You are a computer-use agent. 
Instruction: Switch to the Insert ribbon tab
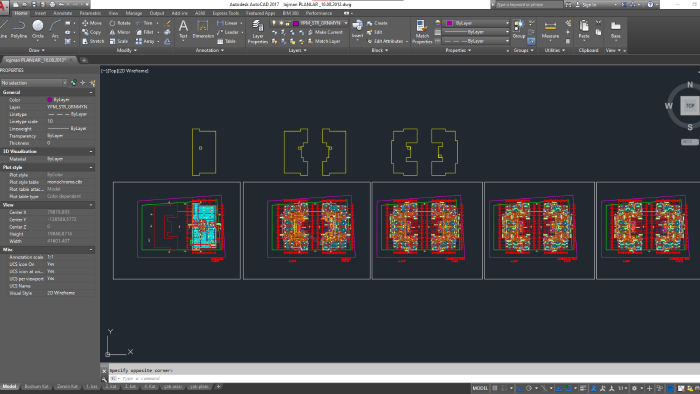[x=40, y=13]
